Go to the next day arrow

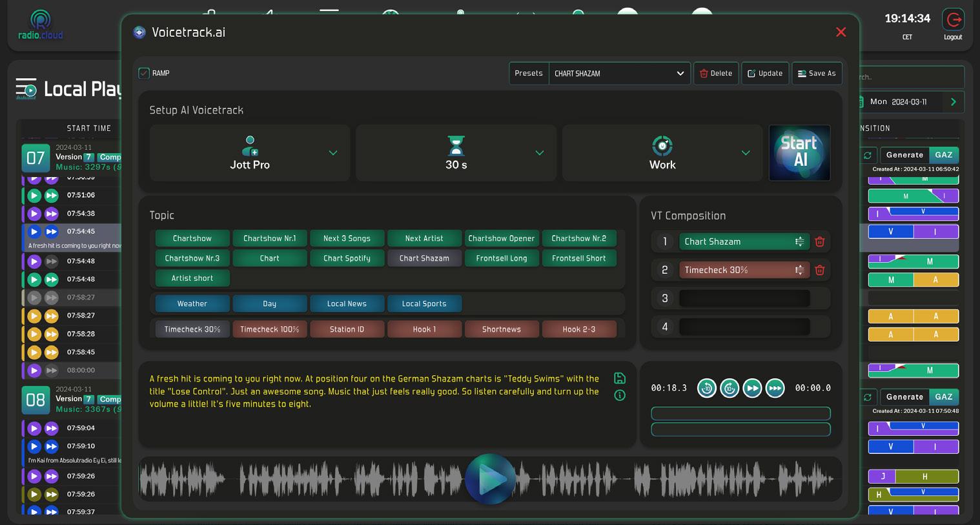click(954, 102)
